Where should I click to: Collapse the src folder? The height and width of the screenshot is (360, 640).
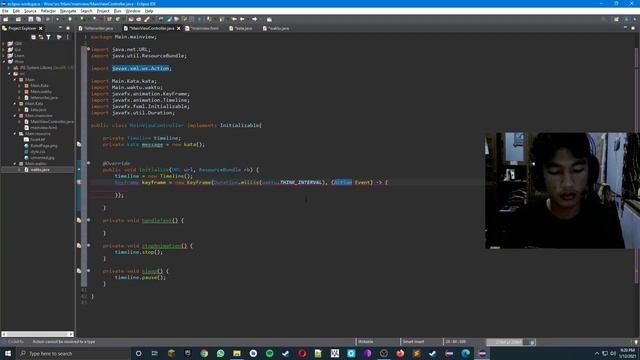click(x=9, y=74)
